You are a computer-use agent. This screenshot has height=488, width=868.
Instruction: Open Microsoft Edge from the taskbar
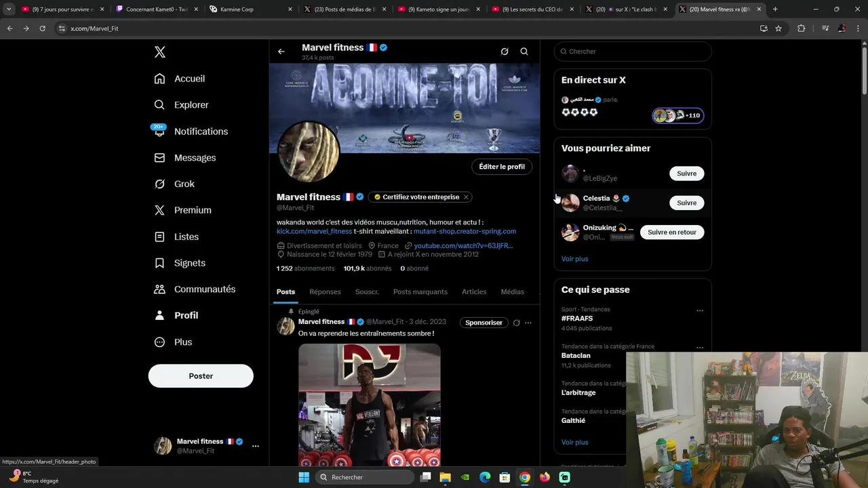(x=485, y=477)
